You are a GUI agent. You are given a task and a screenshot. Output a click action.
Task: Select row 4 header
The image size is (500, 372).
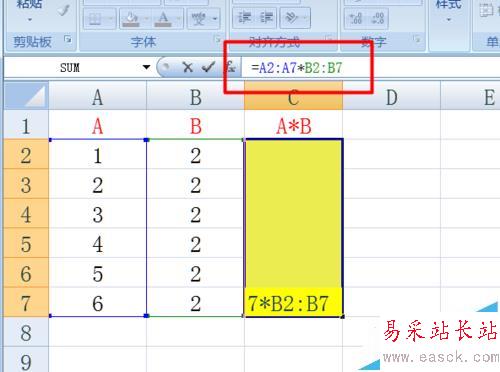(x=26, y=214)
